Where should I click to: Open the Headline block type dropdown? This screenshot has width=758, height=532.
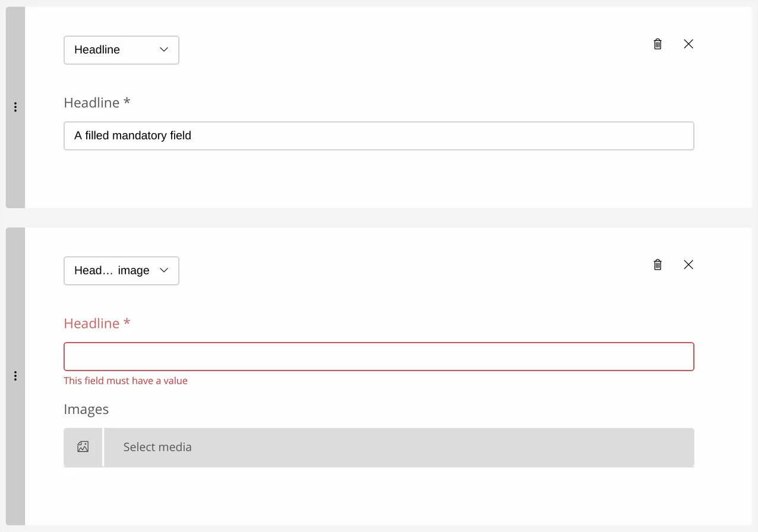121,50
